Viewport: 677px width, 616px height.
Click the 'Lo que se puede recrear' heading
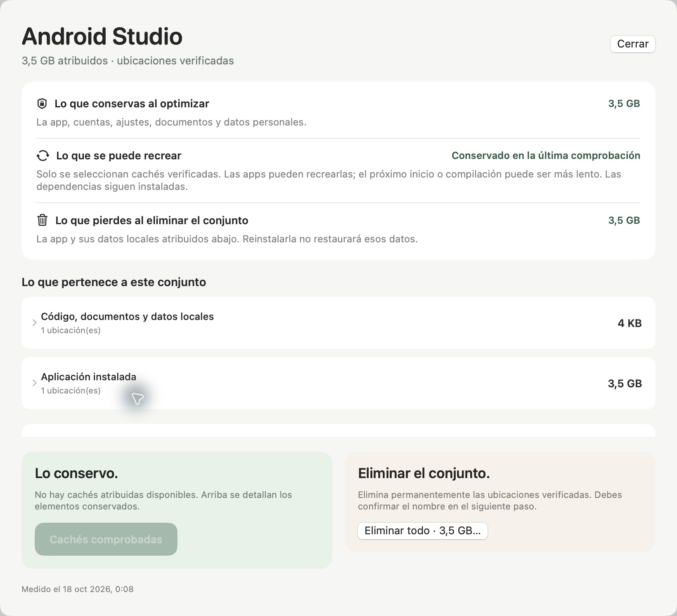pyautogui.click(x=118, y=156)
